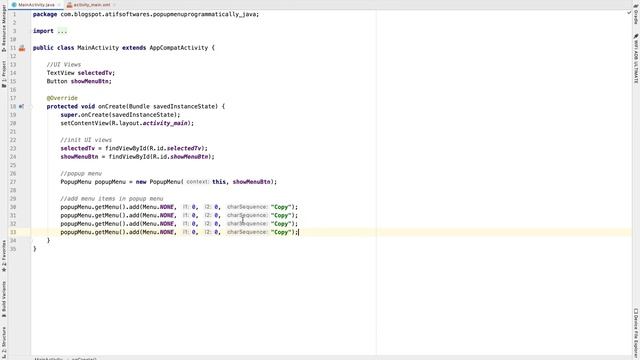Close the activity_main.xml tab

coord(115,4)
